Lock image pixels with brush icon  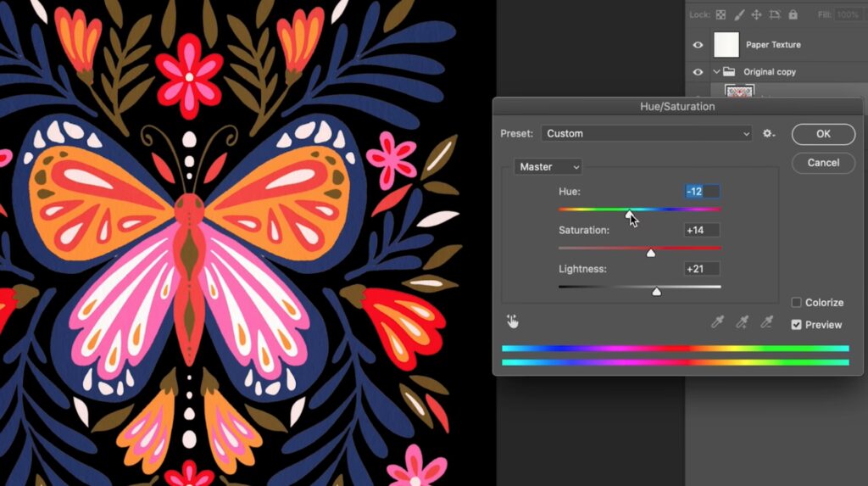[738, 14]
